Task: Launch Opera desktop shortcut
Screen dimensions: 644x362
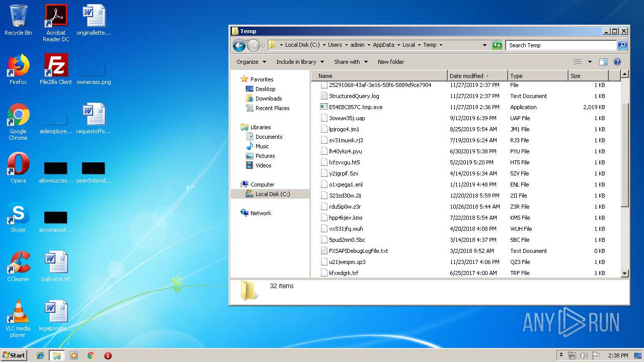Action: tap(18, 168)
